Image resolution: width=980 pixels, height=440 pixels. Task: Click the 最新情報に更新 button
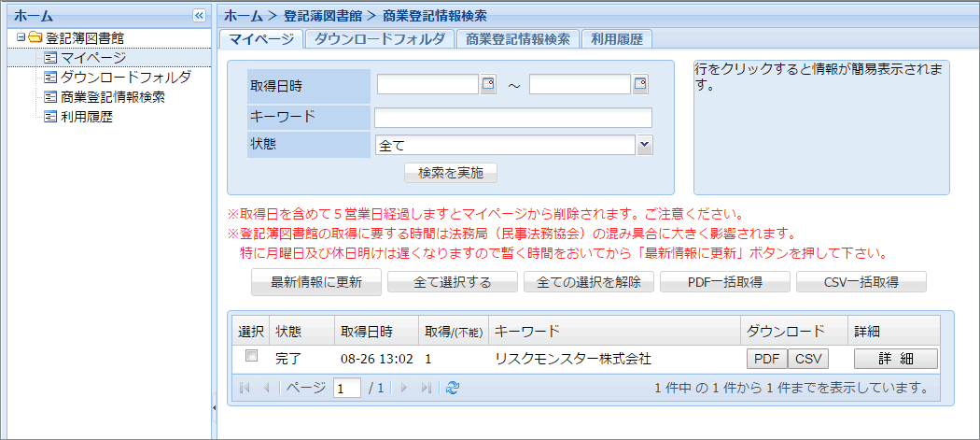pyautogui.click(x=315, y=282)
